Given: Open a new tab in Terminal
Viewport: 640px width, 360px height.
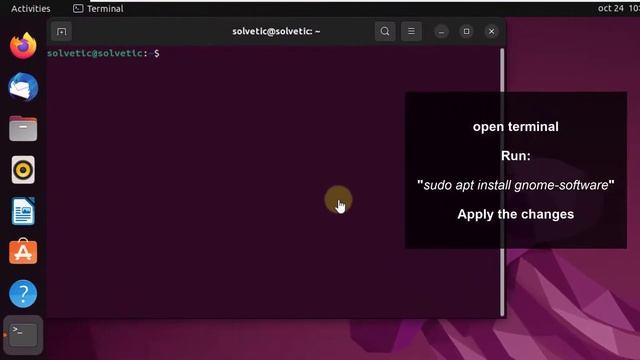Looking at the screenshot, I should coord(62,31).
